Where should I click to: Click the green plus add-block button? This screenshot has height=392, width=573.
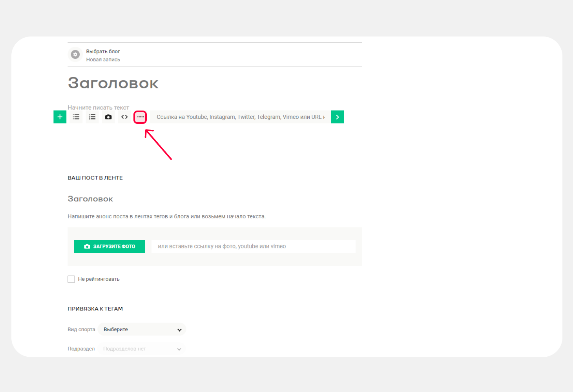pyautogui.click(x=60, y=117)
